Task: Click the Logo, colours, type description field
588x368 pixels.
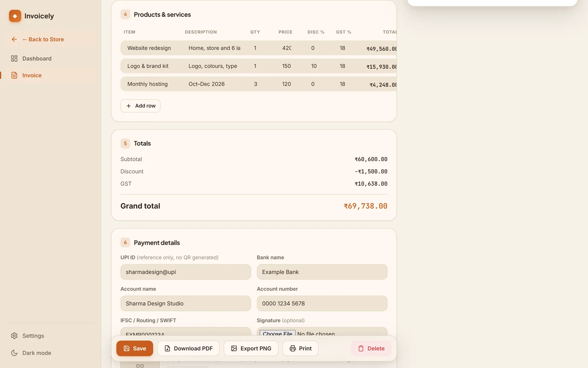Action: [215, 66]
